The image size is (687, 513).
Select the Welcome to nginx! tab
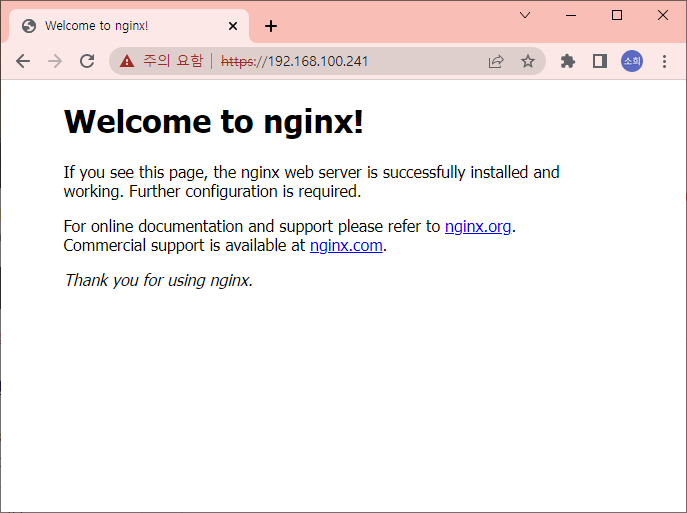pos(128,26)
